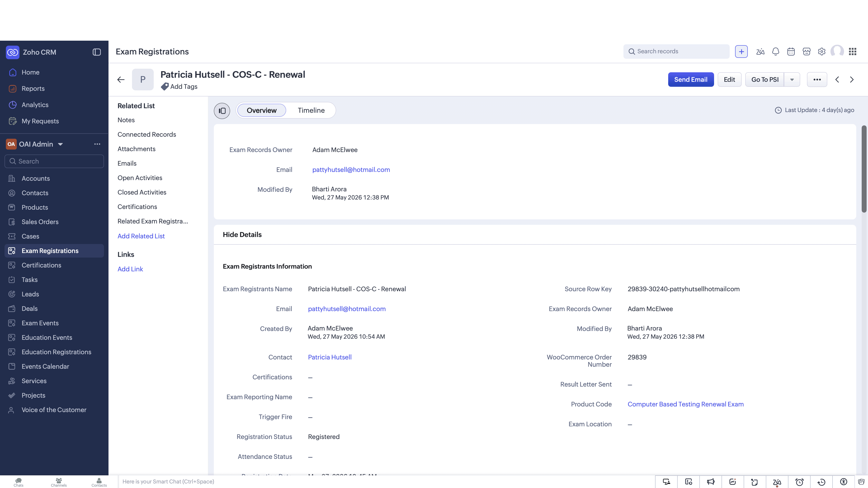This screenshot has height=488, width=868.
Task: Open the Patricia Hutsell contact link
Action: [x=330, y=357]
